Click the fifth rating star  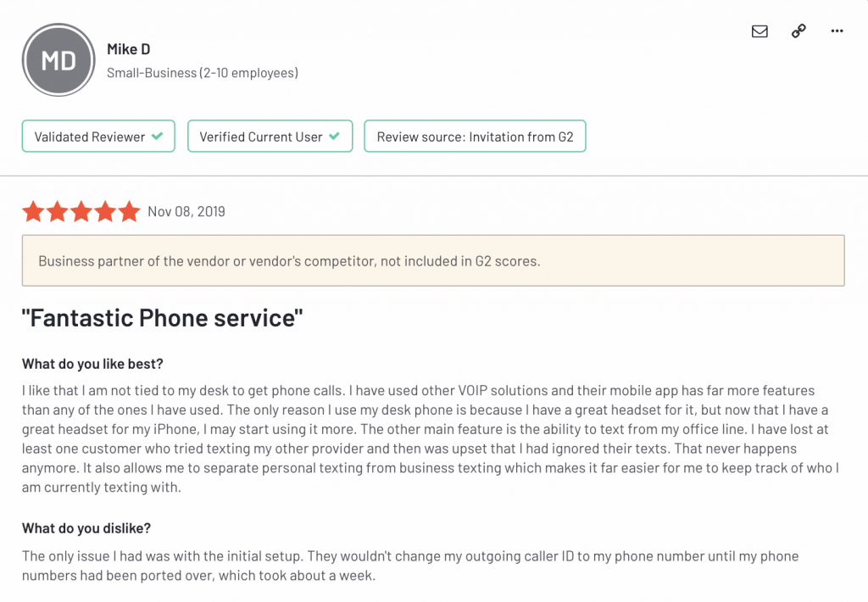coord(129,211)
